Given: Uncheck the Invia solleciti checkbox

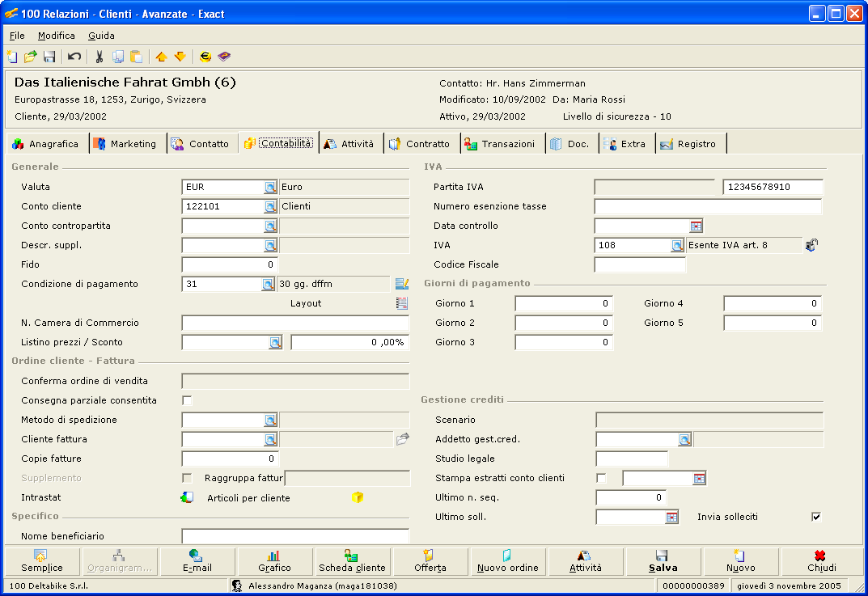Looking at the screenshot, I should (816, 517).
